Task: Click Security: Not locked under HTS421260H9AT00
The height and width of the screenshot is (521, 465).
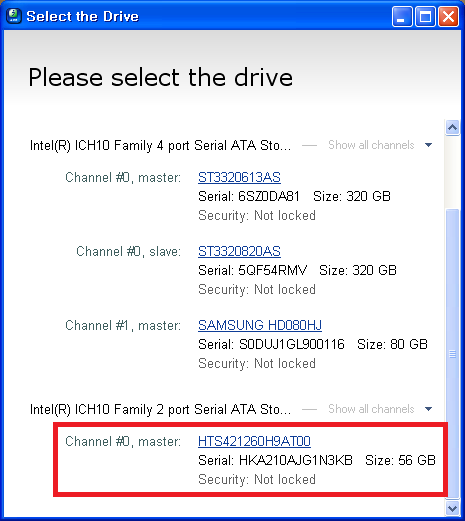Action: point(257,479)
